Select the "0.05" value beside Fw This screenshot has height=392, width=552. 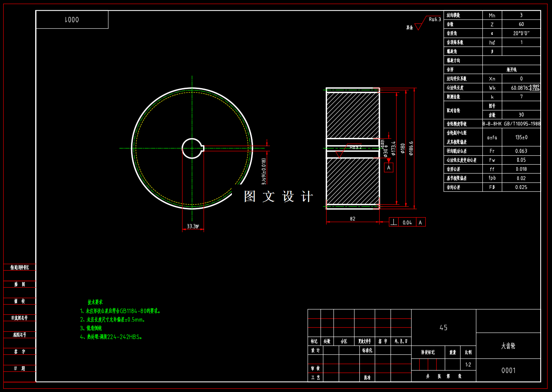point(521,160)
